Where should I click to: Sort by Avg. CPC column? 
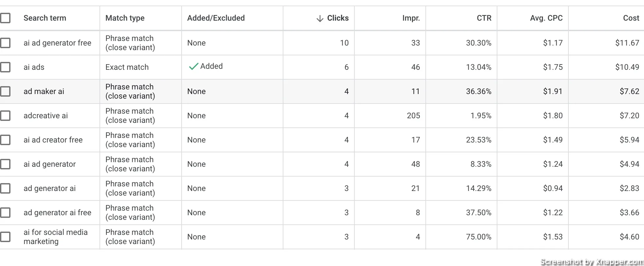point(546,18)
